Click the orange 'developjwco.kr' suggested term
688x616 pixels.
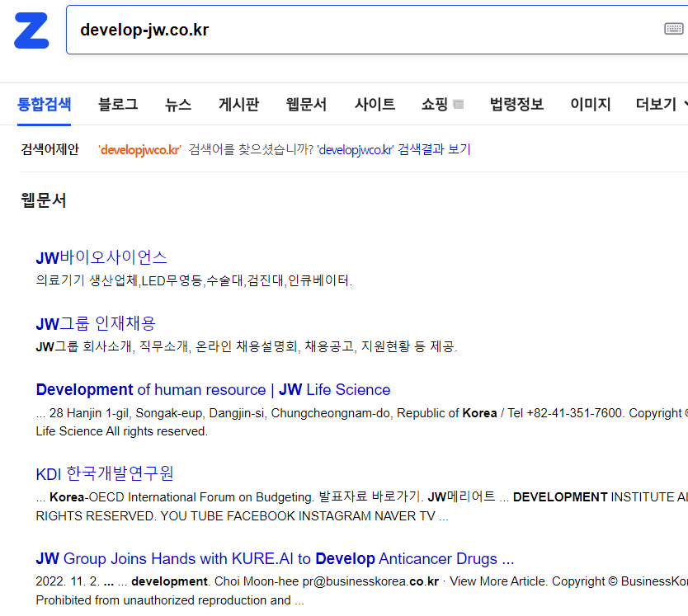click(139, 149)
